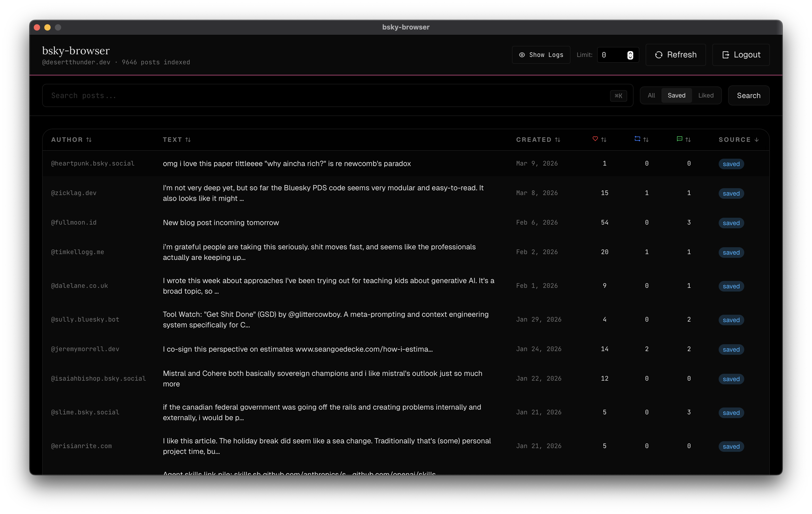Sort by replies using green comment icon
The height and width of the screenshot is (514, 812).
coord(679,139)
